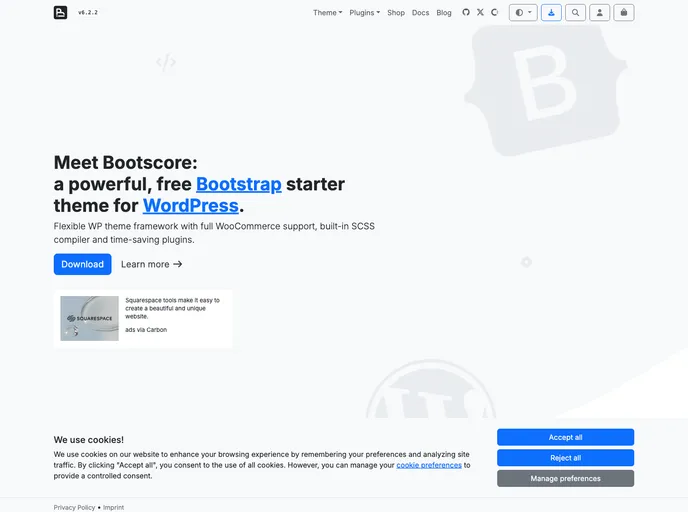The height and width of the screenshot is (512, 688).
Task: Open the Privacy Policy footer link
Action: (x=74, y=507)
